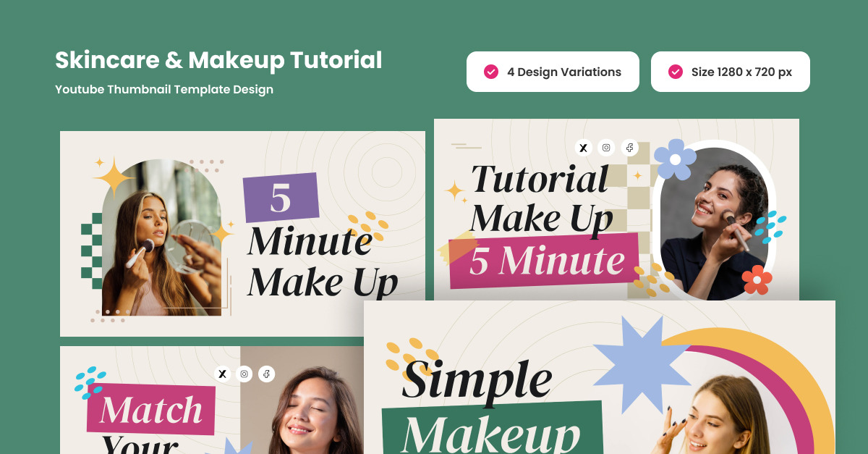The height and width of the screenshot is (454, 868).
Task: Click the X icon above the Match banner
Action: [223, 374]
